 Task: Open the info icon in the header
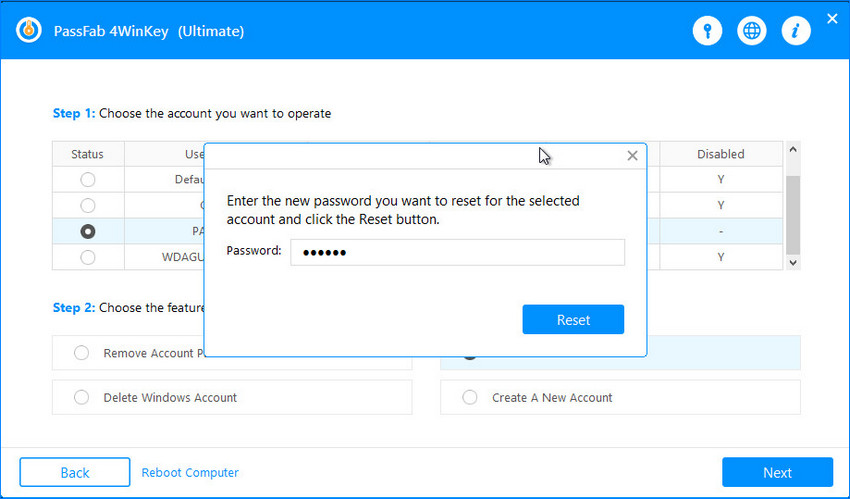coord(795,31)
